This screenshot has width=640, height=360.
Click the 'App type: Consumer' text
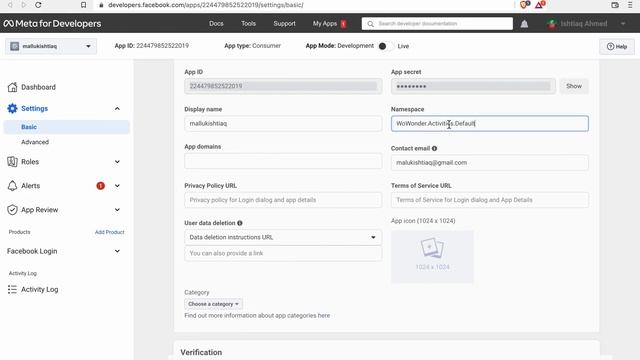click(x=252, y=46)
